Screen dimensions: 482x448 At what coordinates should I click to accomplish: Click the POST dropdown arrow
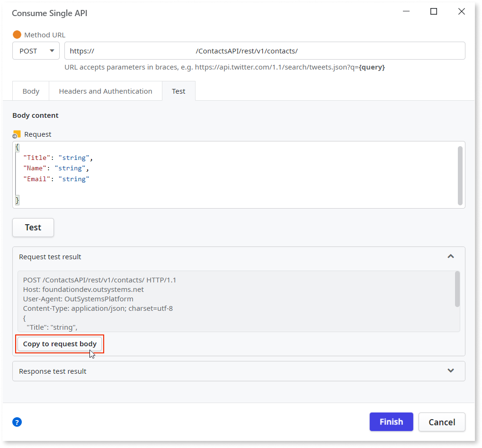pos(52,51)
